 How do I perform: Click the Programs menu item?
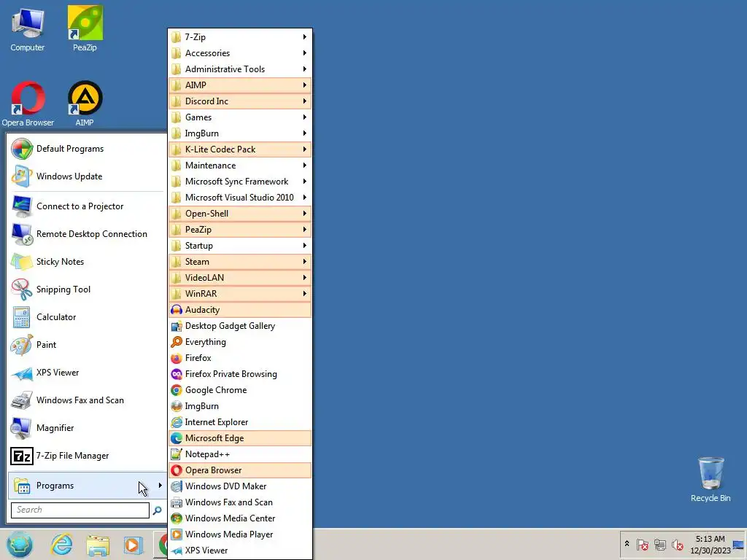(88, 486)
